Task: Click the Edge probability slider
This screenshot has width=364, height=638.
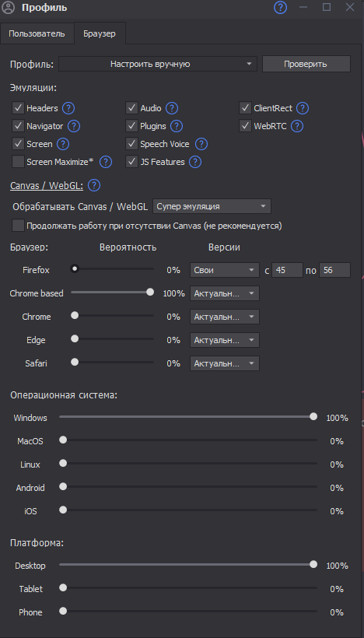Action: (x=112, y=338)
